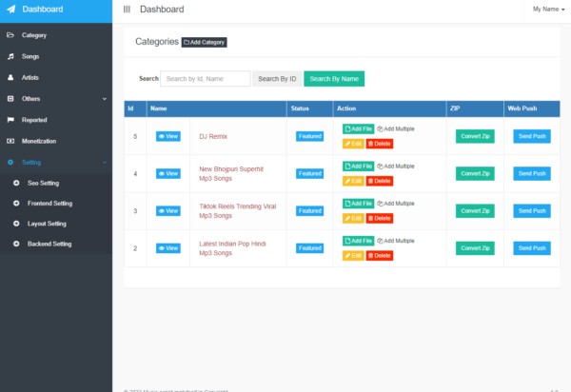The height and width of the screenshot is (392, 571).
Task: Click the Category folder icon in sidebar
Action: click(x=10, y=35)
